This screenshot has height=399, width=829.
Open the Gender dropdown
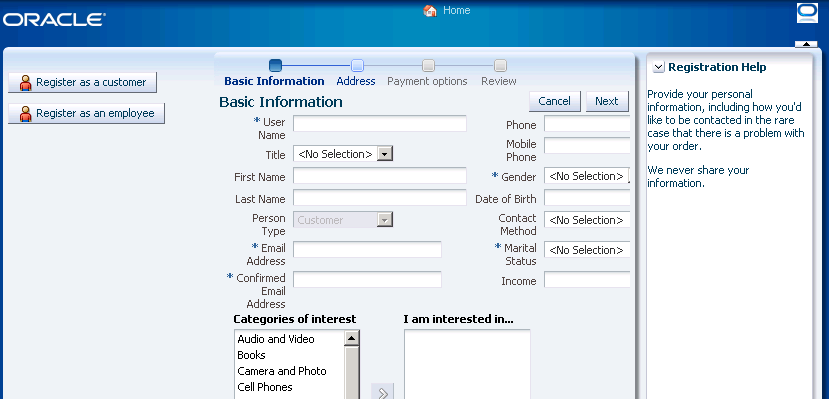[587, 176]
